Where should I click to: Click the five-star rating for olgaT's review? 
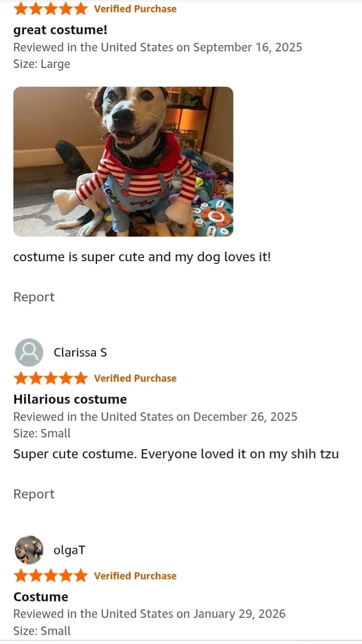(50, 576)
